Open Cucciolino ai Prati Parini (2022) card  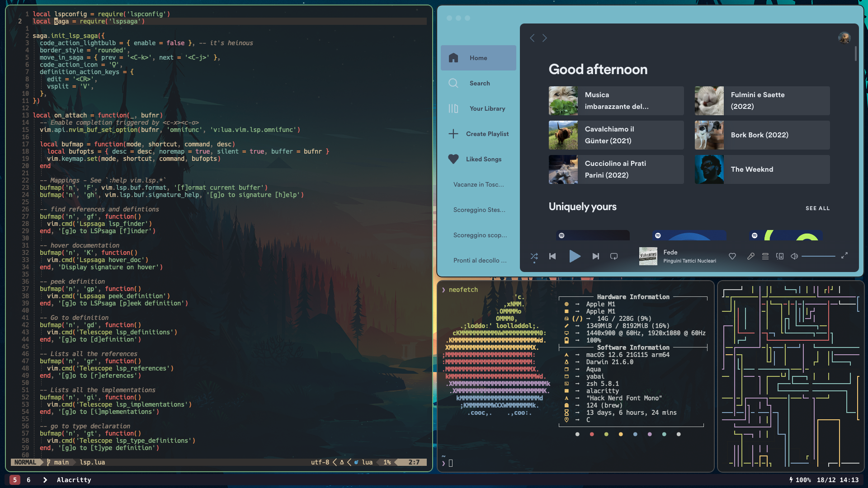click(x=616, y=169)
